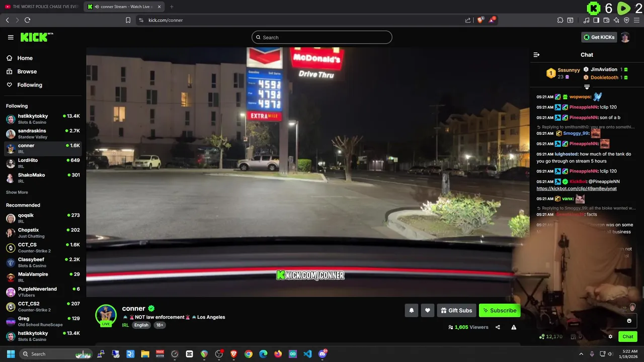Click the IRL category link
This screenshot has height=362, width=644.
click(125, 325)
